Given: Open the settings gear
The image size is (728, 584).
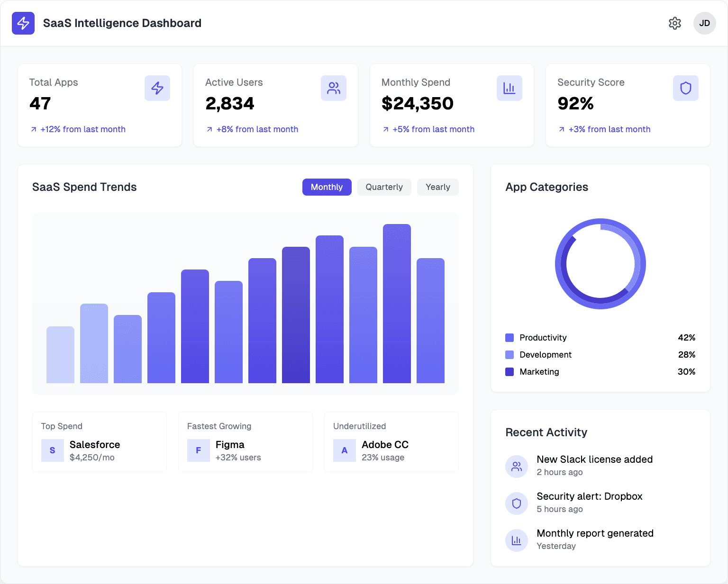Looking at the screenshot, I should [x=675, y=23].
